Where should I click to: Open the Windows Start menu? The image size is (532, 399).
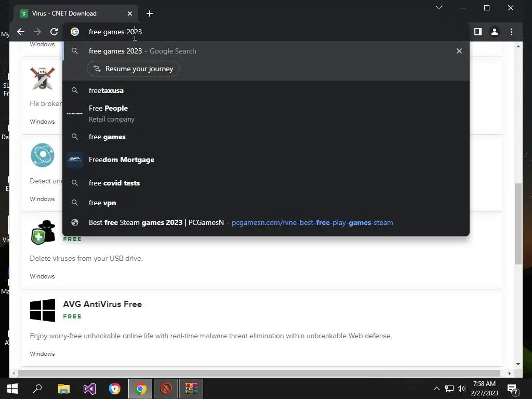pyautogui.click(x=12, y=389)
